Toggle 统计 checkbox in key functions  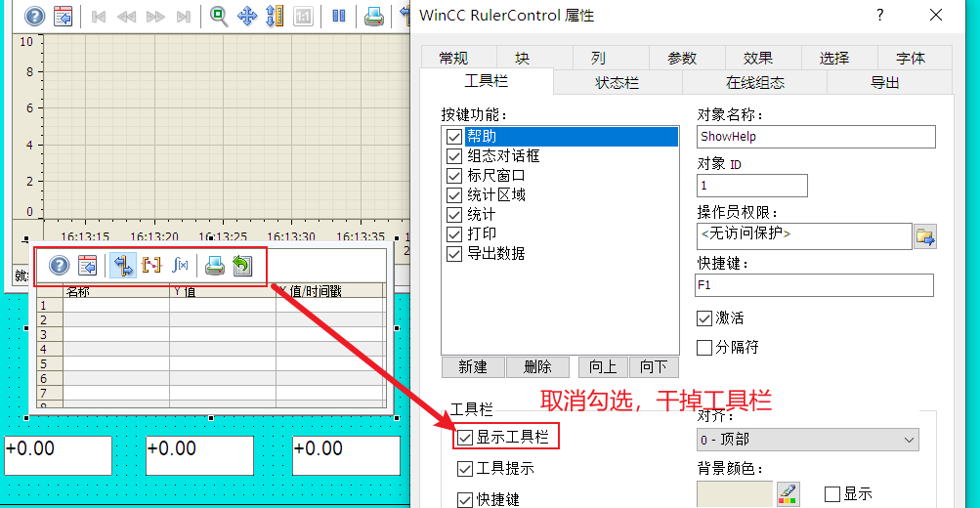pos(454,215)
